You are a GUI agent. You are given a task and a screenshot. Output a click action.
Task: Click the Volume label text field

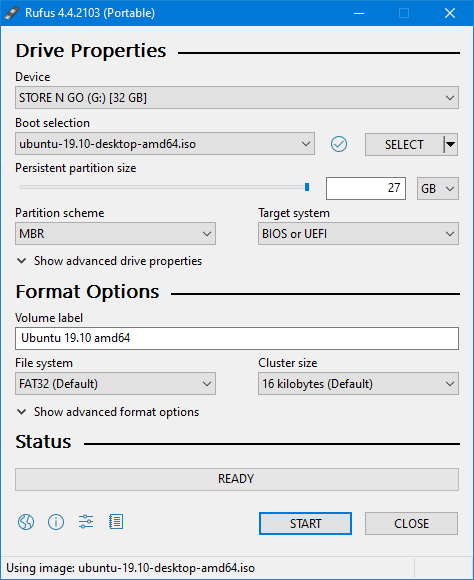pyautogui.click(x=237, y=338)
